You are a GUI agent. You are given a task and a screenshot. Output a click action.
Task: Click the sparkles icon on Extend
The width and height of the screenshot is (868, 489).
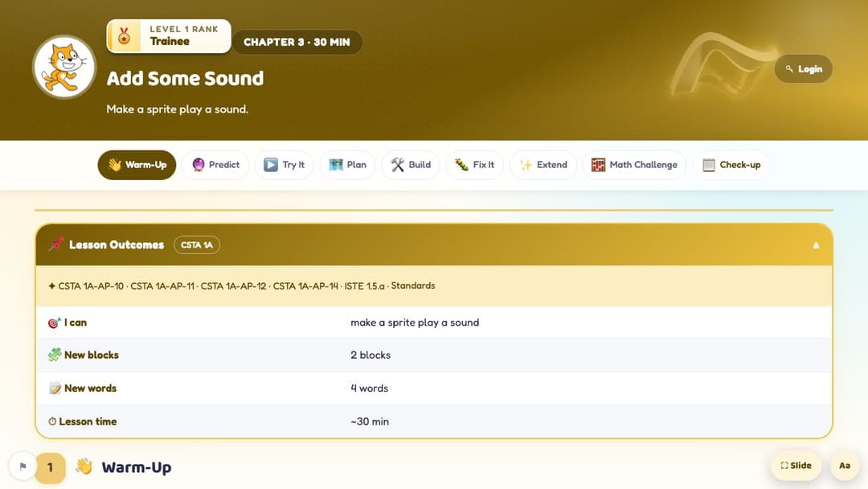click(x=526, y=165)
